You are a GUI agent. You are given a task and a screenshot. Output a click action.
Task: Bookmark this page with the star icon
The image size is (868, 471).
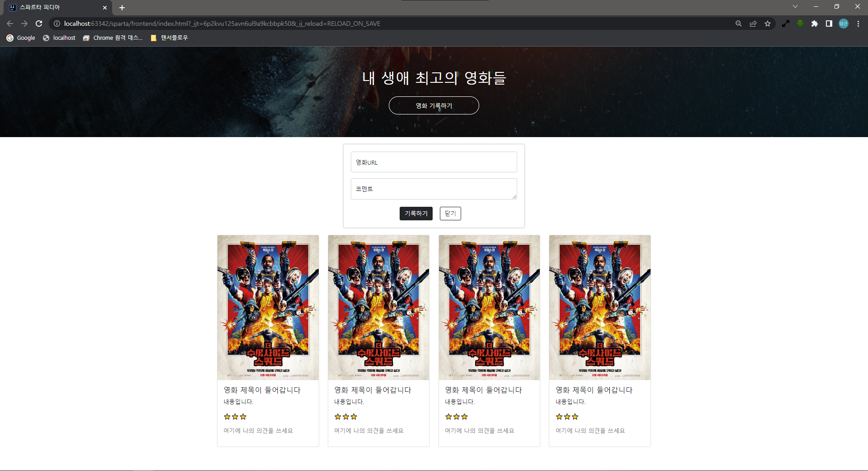(x=768, y=24)
